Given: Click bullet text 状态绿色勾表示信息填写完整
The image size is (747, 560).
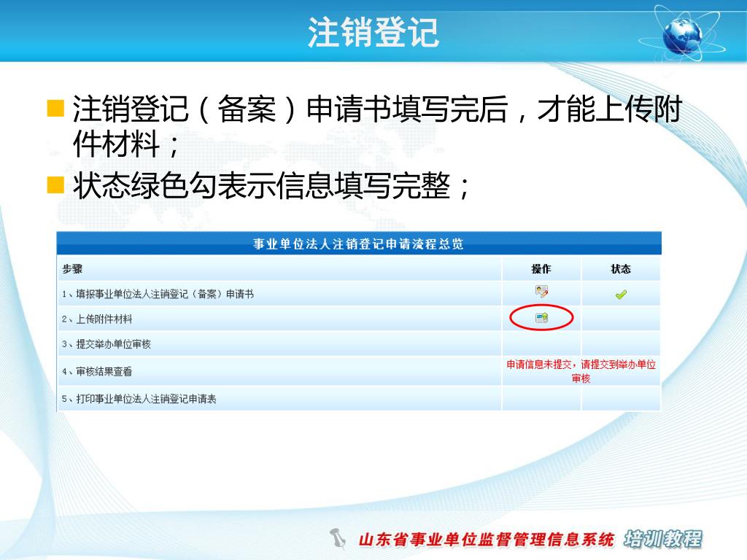Looking at the screenshot, I should (x=271, y=185).
